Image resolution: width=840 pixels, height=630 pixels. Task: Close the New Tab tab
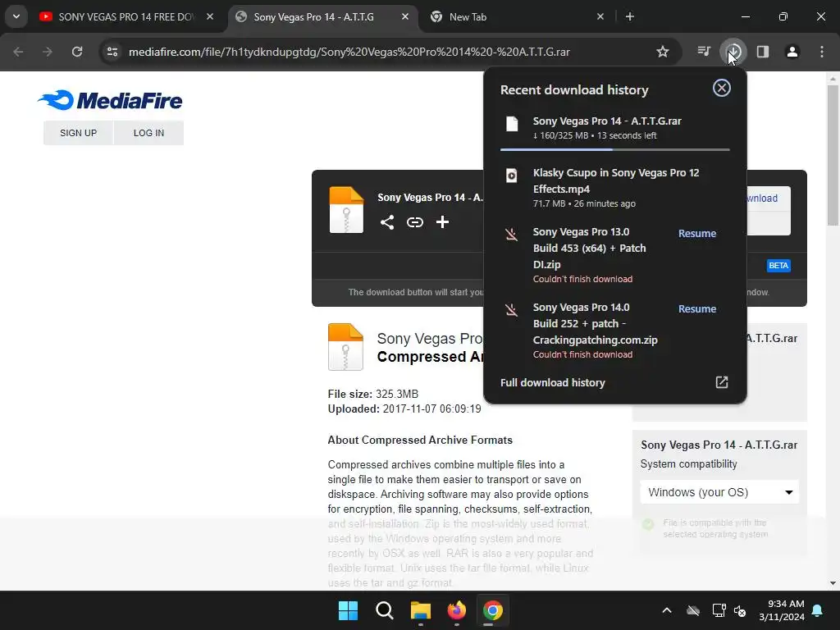click(x=600, y=17)
